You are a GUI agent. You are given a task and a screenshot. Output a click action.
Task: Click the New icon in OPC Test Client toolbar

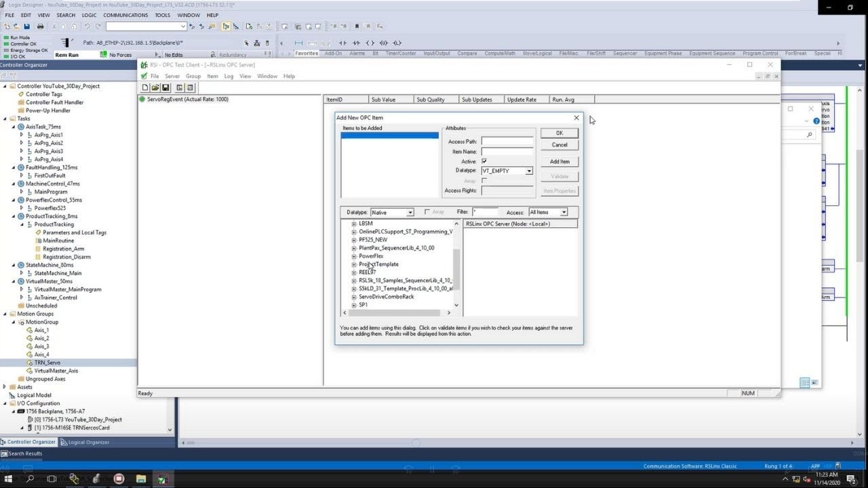click(x=145, y=87)
